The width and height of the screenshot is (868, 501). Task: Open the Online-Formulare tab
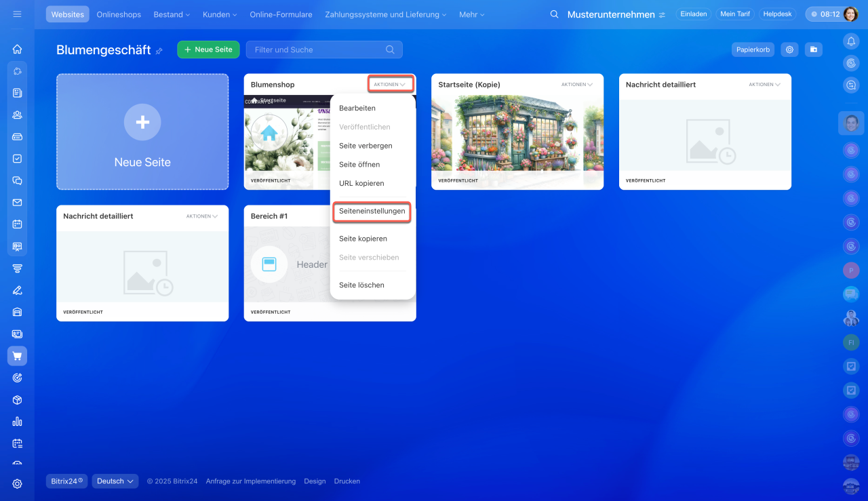click(x=281, y=14)
